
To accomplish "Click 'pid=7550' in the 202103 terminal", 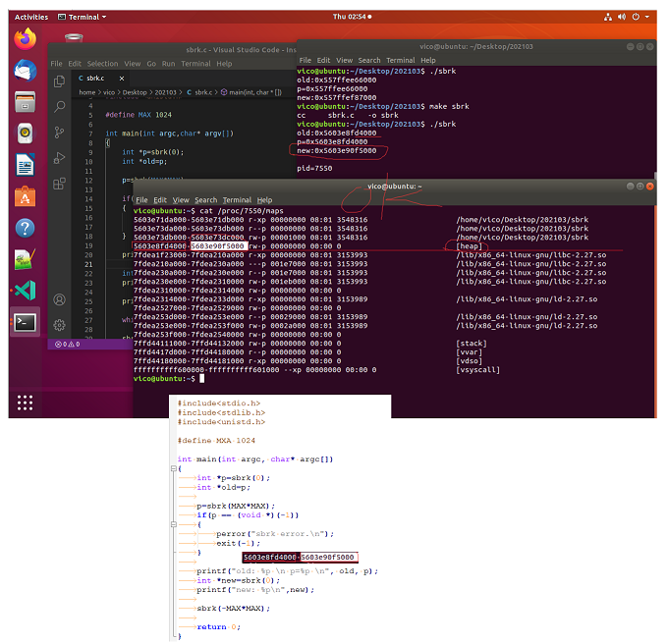I will coord(314,168).
